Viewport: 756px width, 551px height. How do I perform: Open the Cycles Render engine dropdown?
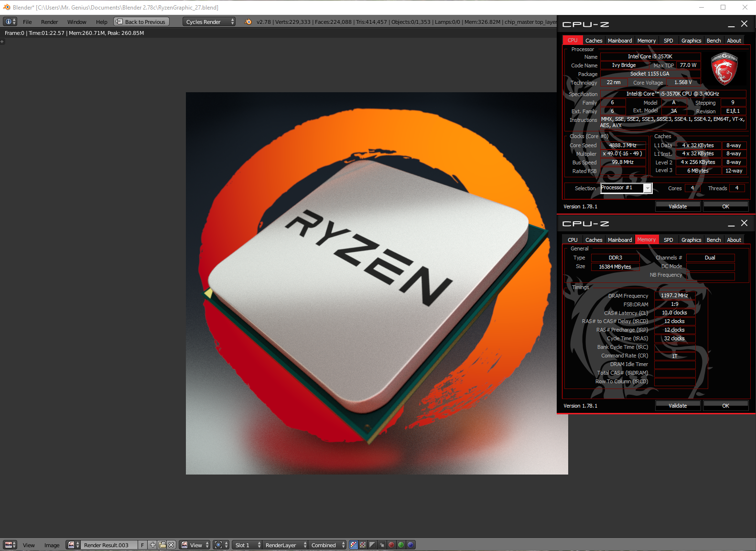click(x=209, y=22)
